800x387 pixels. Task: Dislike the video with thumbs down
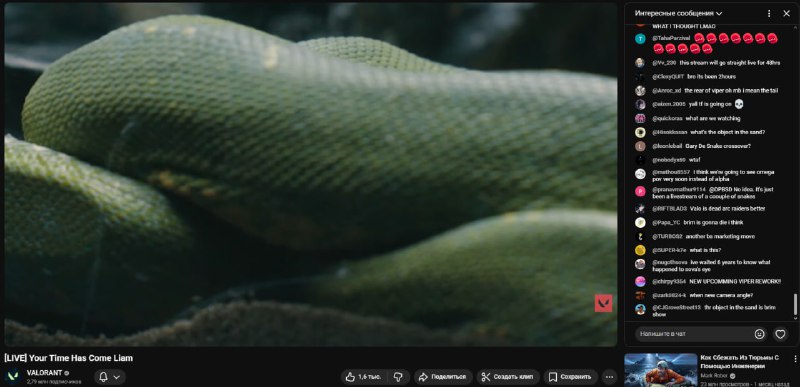398,377
